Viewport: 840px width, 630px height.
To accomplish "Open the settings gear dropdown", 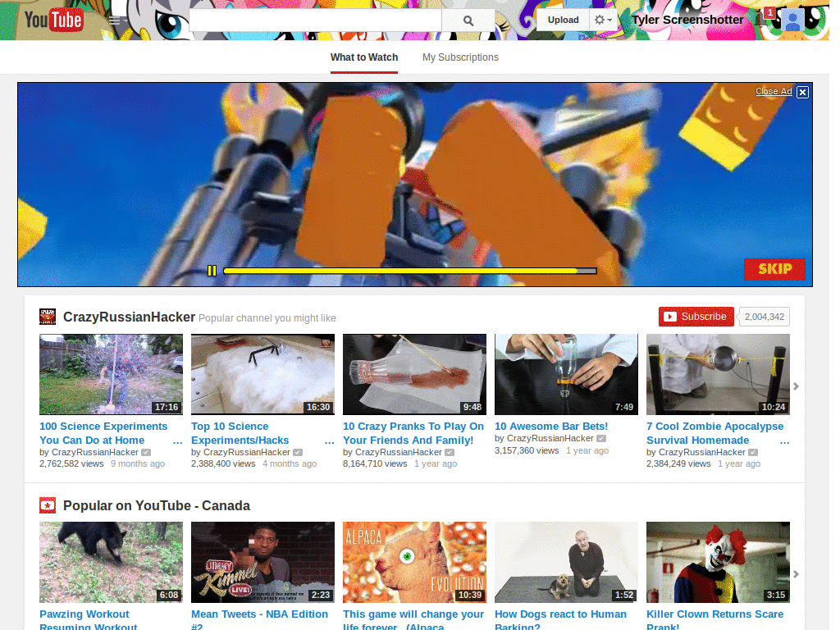I will (603, 20).
